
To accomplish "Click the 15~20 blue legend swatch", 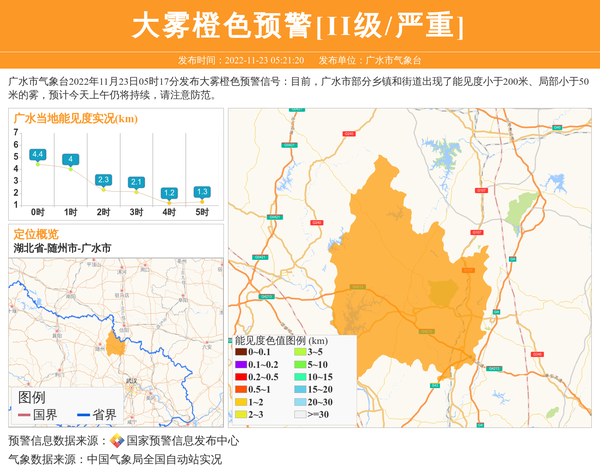I will point(300,390).
